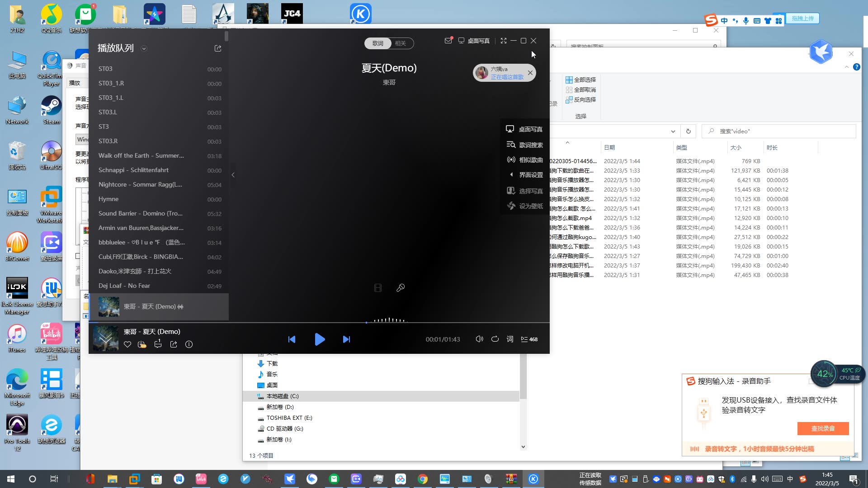Toggle desktop lyrics with the 词 icon
Viewport: 868px width, 488px height.
point(510,339)
